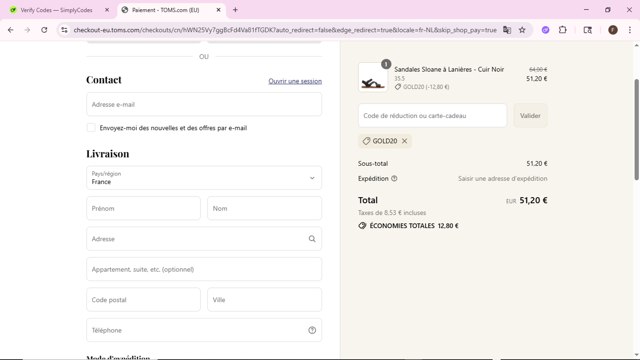Close the Paiement TOMS.com tab
The width and height of the screenshot is (640, 360).
tap(218, 10)
